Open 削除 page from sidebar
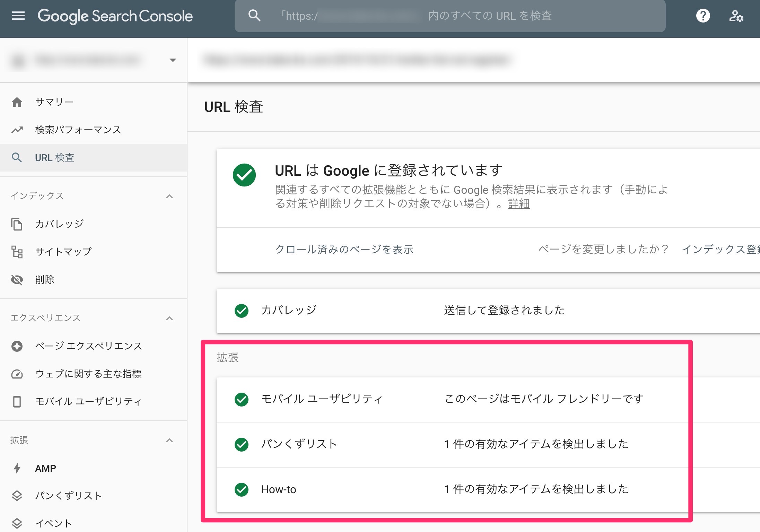Screen dimensions: 760x532 [94, 280]
